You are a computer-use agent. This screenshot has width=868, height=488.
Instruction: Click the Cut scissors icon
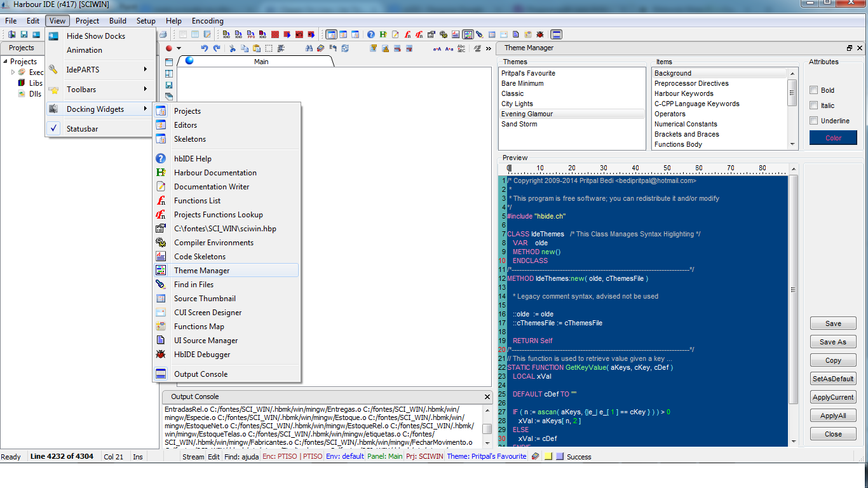click(233, 48)
